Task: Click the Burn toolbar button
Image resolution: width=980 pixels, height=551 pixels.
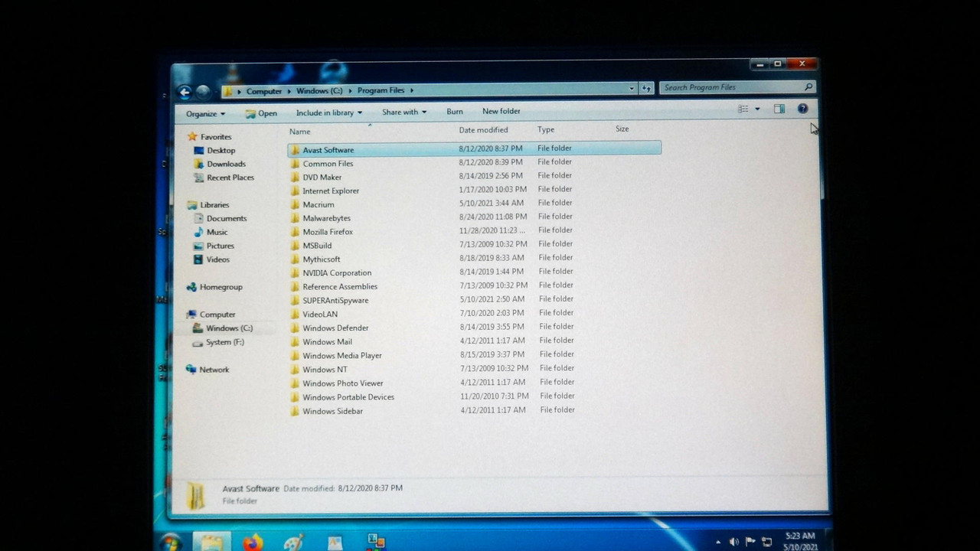Action: coord(455,112)
